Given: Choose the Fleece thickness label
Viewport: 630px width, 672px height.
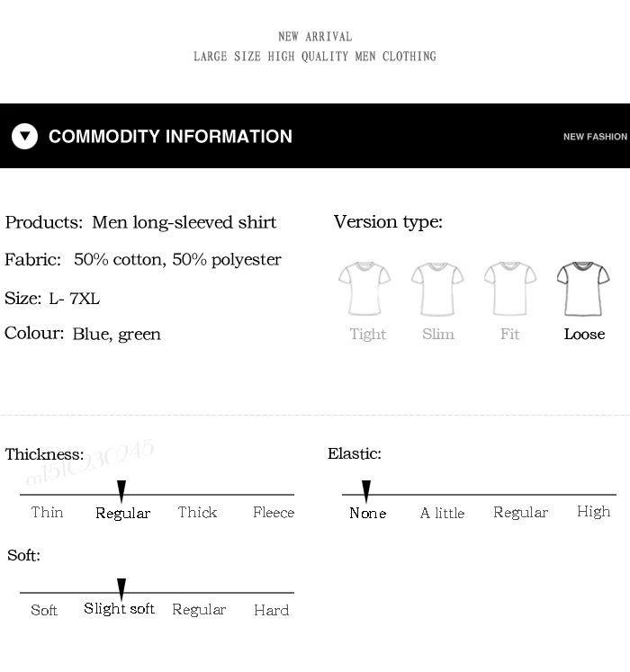Looking at the screenshot, I should (274, 512).
